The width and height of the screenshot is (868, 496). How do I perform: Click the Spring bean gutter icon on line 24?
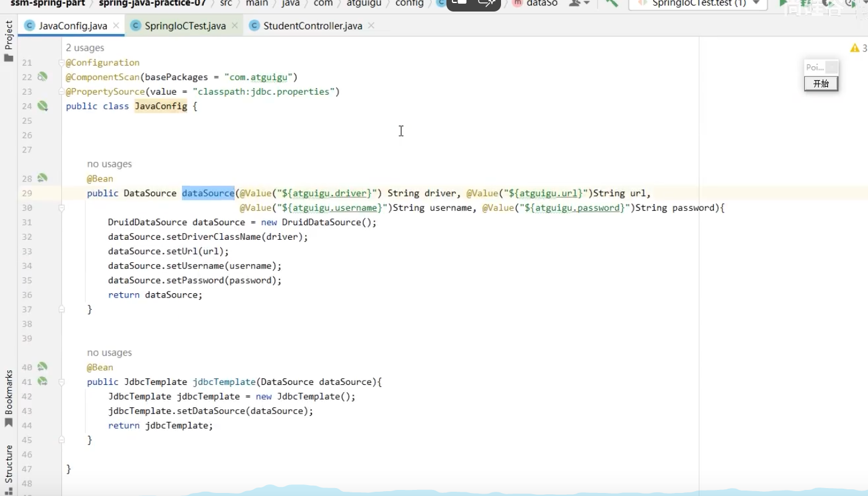[42, 106]
